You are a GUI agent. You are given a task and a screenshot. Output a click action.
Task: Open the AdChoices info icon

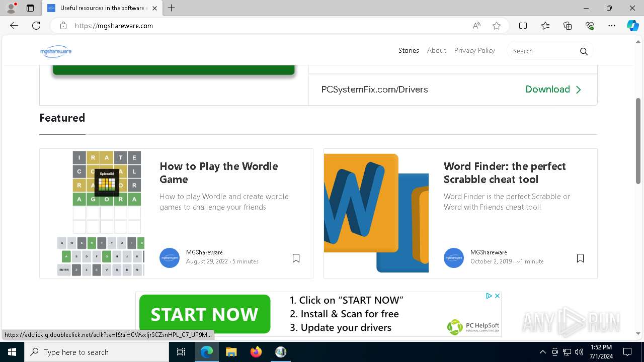click(489, 296)
